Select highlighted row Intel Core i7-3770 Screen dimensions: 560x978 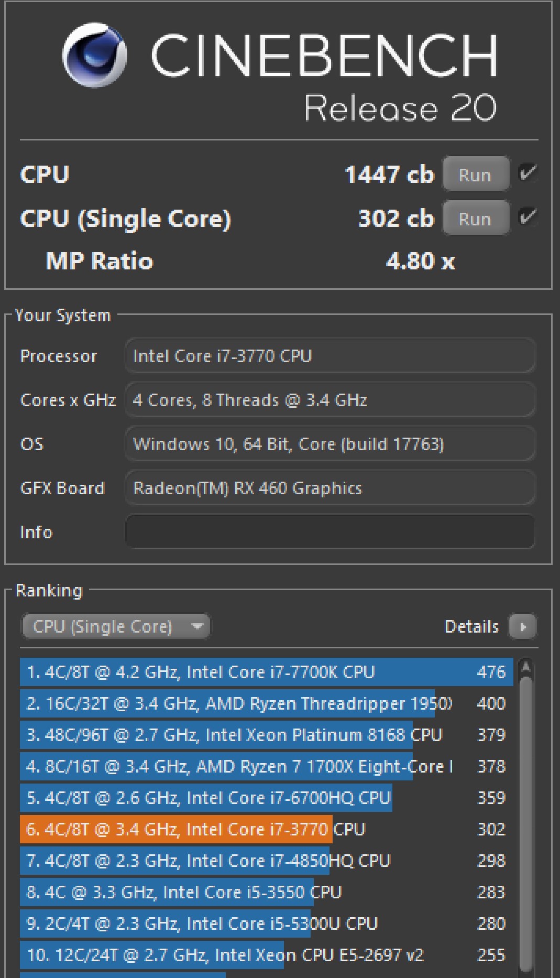267,829
